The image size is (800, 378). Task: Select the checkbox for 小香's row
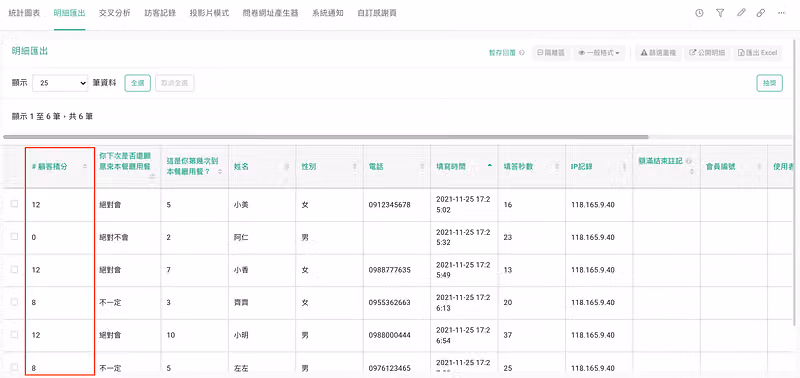[14, 269]
